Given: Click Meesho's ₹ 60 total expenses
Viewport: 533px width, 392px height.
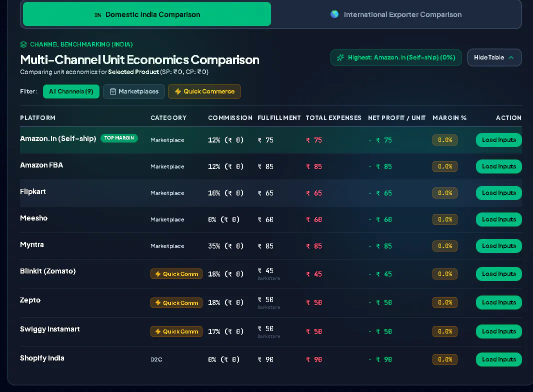Looking at the screenshot, I should [x=314, y=219].
